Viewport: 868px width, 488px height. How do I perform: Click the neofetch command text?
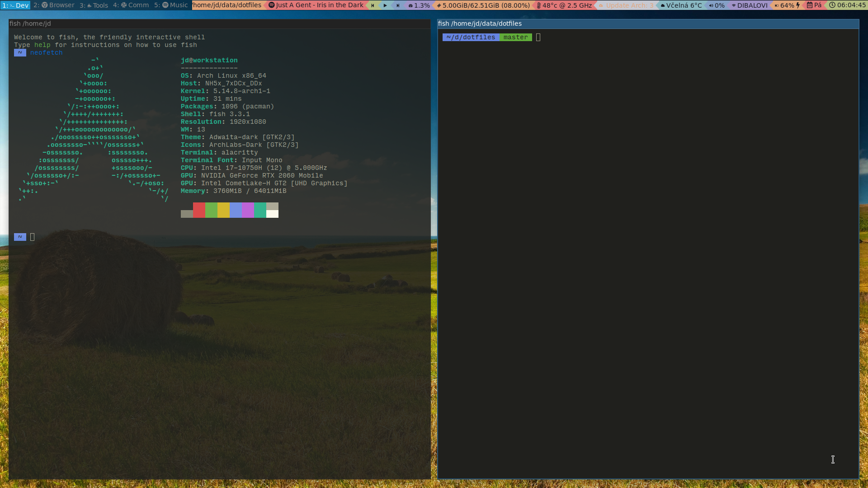tap(46, 53)
